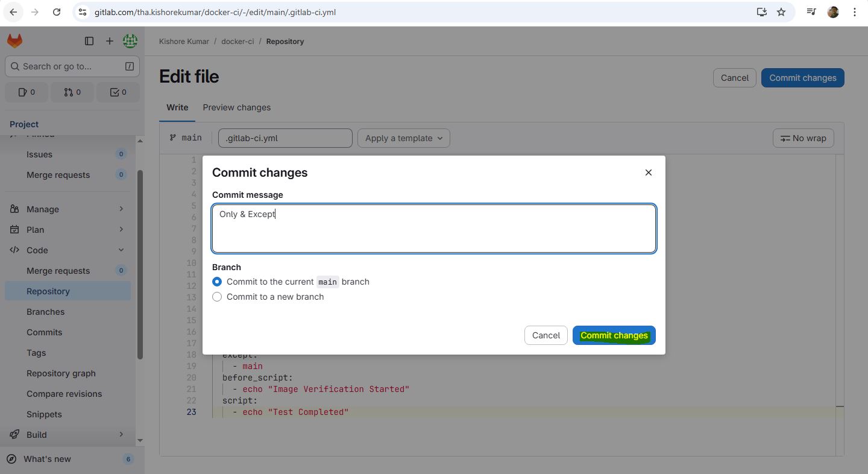Switch to the Preview changes tab
This screenshot has height=474, width=868.
[236, 107]
